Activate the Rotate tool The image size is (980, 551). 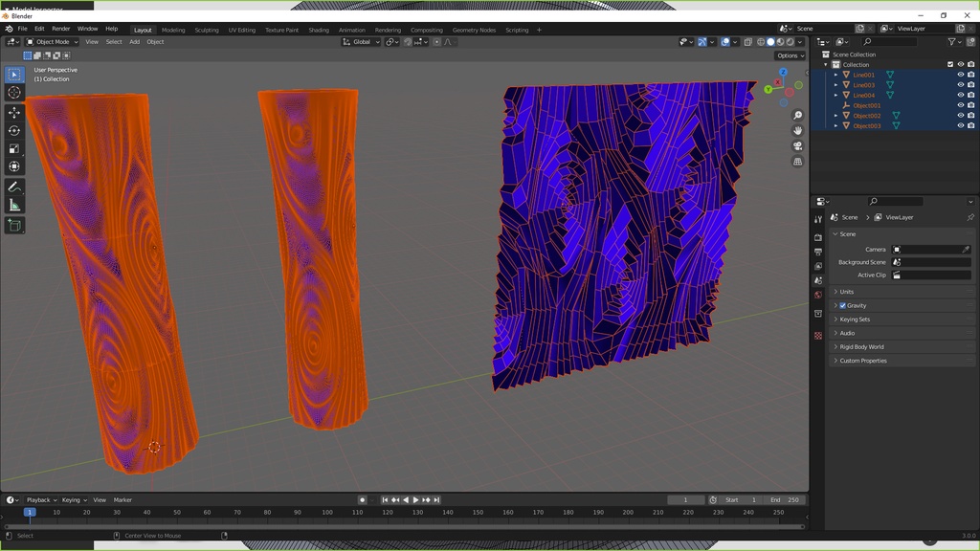(14, 130)
